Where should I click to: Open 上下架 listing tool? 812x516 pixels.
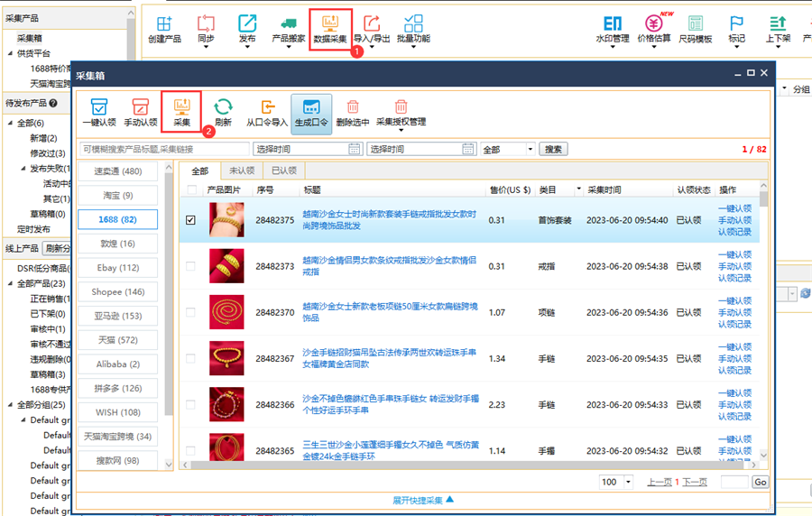click(x=778, y=30)
